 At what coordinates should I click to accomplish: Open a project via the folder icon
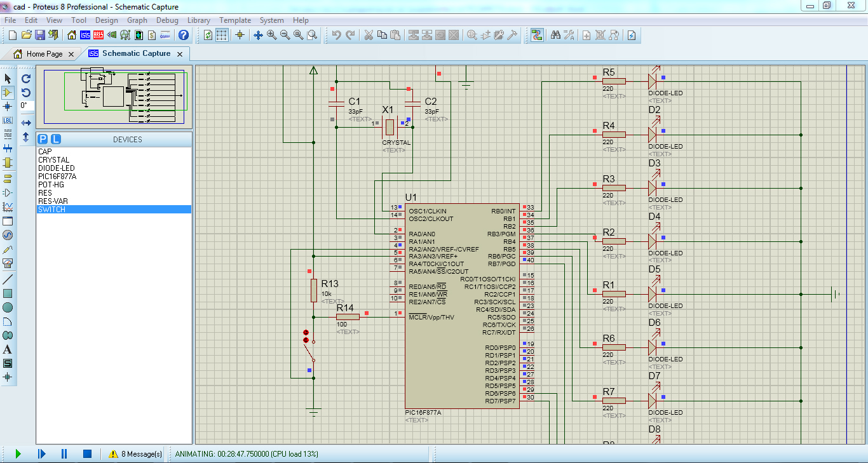(26, 35)
